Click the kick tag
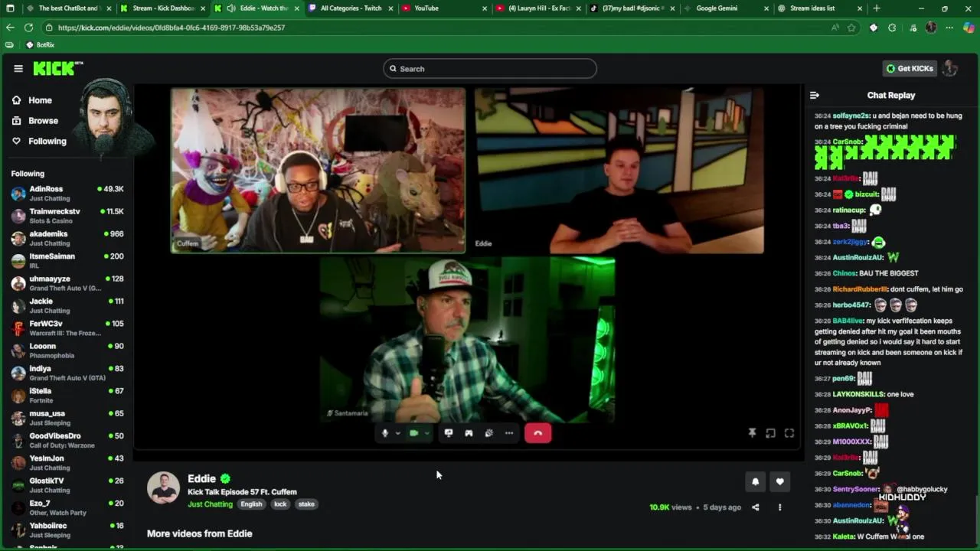Screen dimensions: 980x551 coord(280,504)
